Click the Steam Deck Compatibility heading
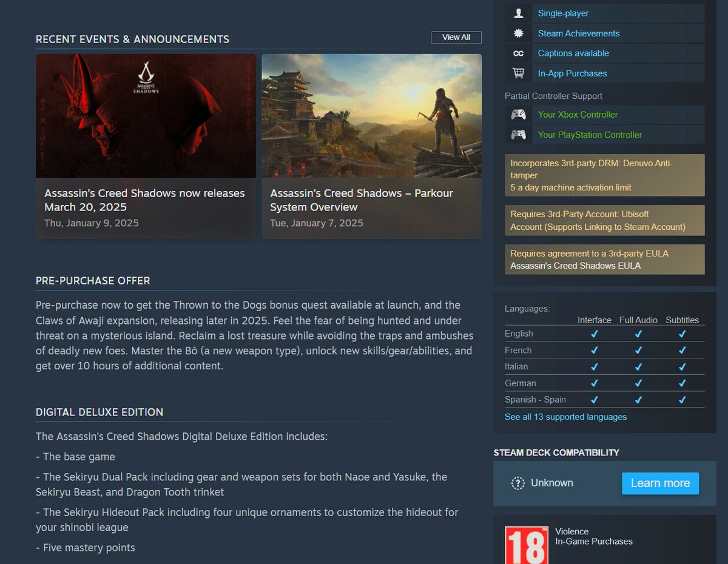The image size is (728, 564). point(556,452)
